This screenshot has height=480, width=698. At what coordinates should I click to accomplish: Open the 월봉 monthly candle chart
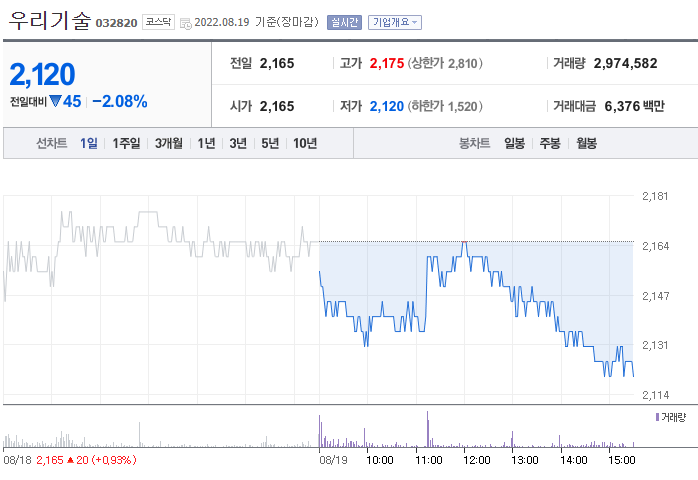tap(586, 143)
